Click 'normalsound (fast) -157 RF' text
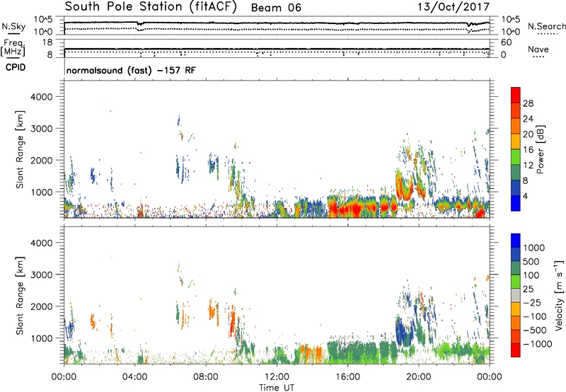This screenshot has height=392, width=566. [131, 70]
